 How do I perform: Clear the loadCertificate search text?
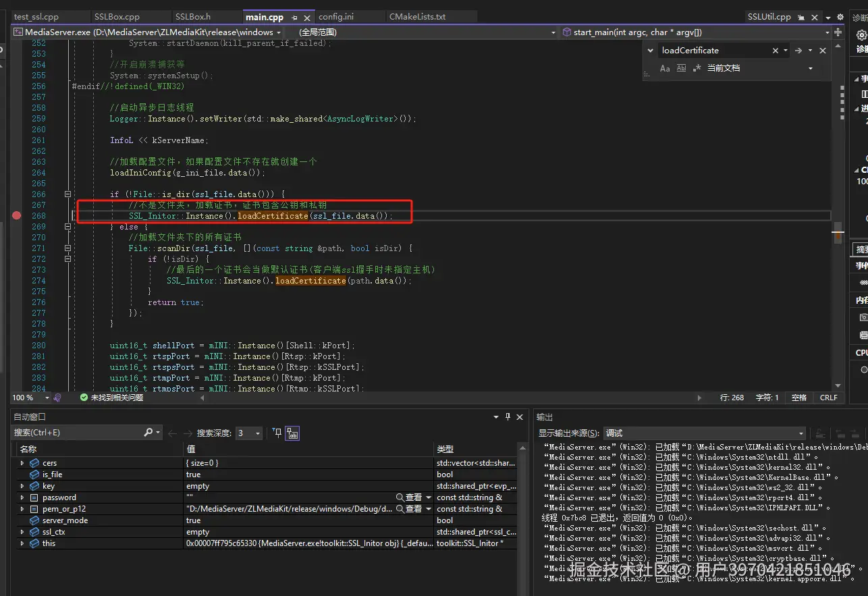tap(776, 51)
